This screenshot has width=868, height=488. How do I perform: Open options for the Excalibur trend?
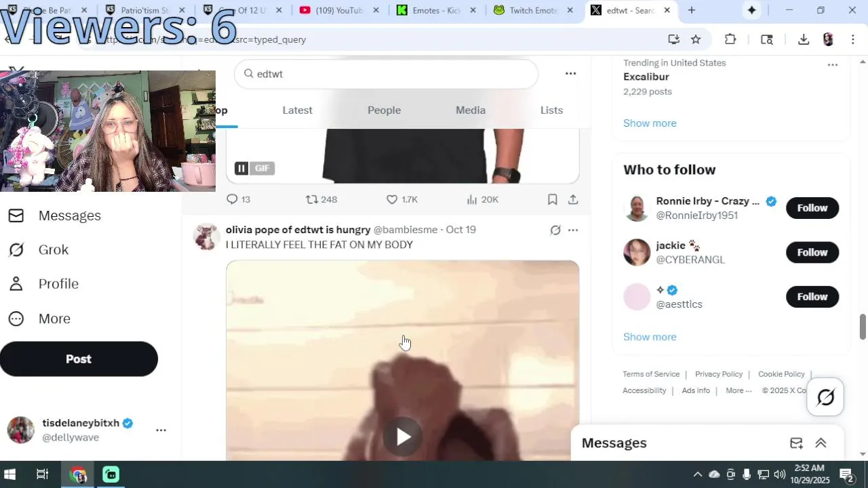pos(832,65)
